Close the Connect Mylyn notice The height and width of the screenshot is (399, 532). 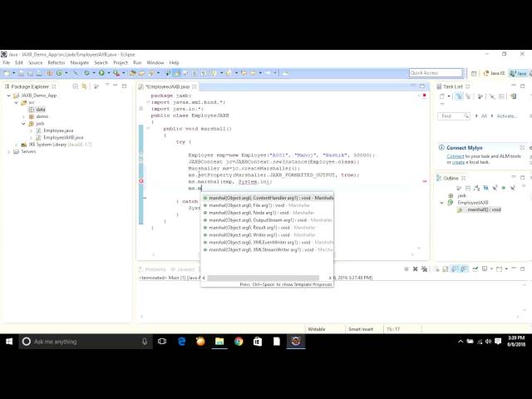pos(522,148)
